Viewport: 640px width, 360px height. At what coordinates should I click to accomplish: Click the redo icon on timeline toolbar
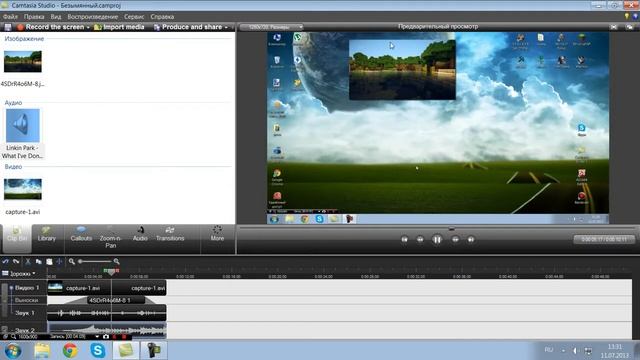(16, 261)
